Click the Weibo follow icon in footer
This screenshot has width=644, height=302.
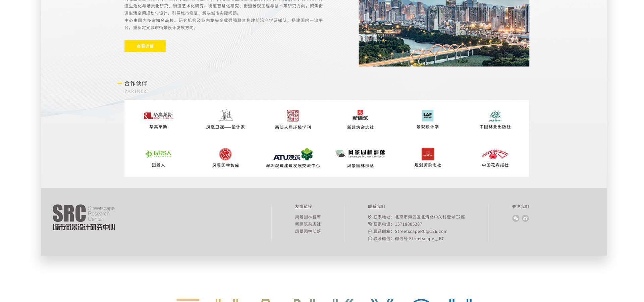525,218
